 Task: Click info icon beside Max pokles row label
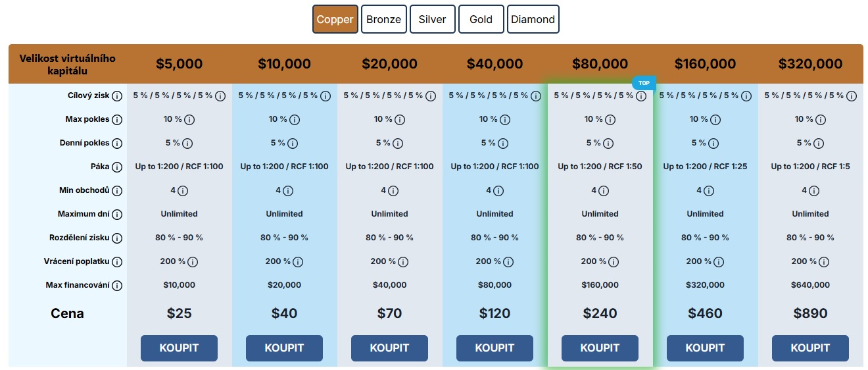(117, 120)
